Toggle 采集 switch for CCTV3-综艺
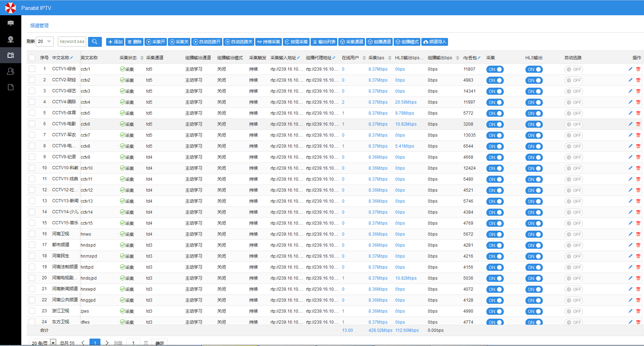Screen dimensions: 644x346 pyautogui.click(x=495, y=91)
